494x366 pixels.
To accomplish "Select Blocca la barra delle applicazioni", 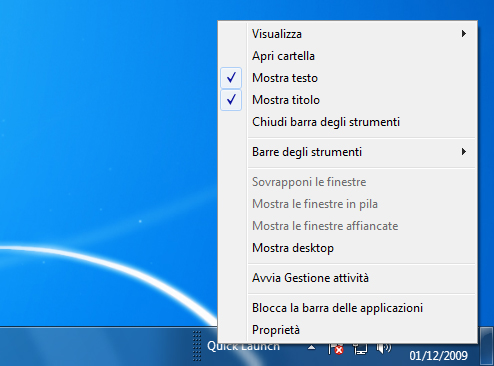I will click(347, 308).
